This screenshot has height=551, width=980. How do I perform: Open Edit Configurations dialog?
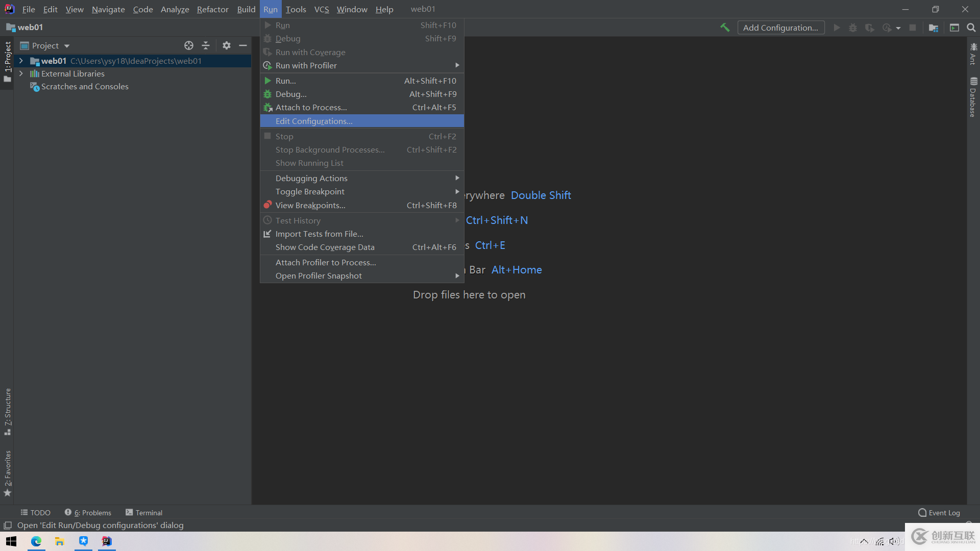(x=314, y=121)
